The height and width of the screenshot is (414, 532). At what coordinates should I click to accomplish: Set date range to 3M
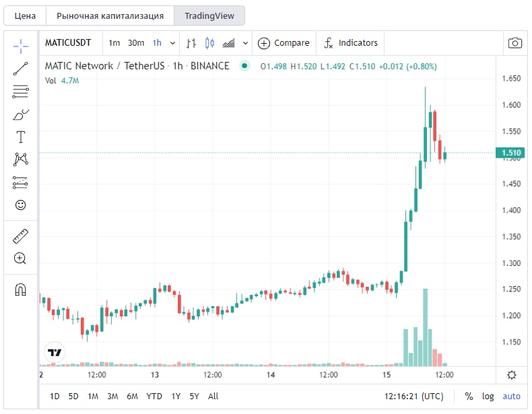click(112, 396)
